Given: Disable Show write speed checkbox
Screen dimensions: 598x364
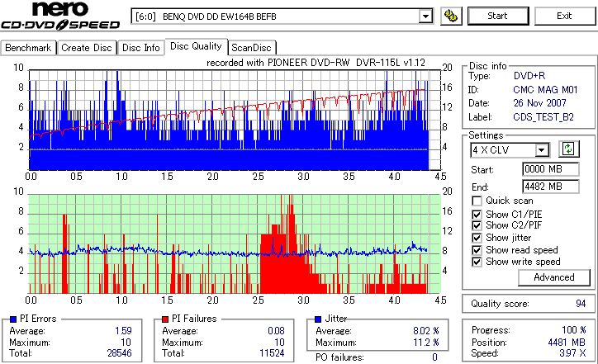Looking at the screenshot, I should [477, 262].
